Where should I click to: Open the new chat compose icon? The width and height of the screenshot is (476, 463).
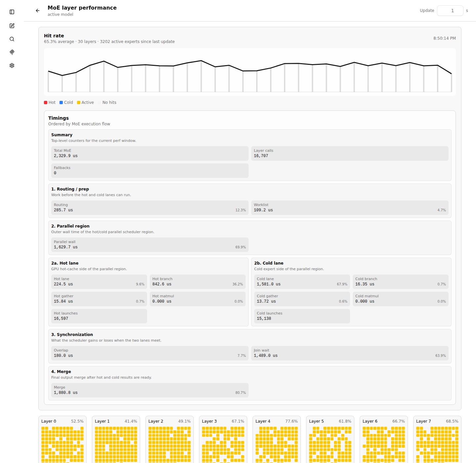point(12,25)
